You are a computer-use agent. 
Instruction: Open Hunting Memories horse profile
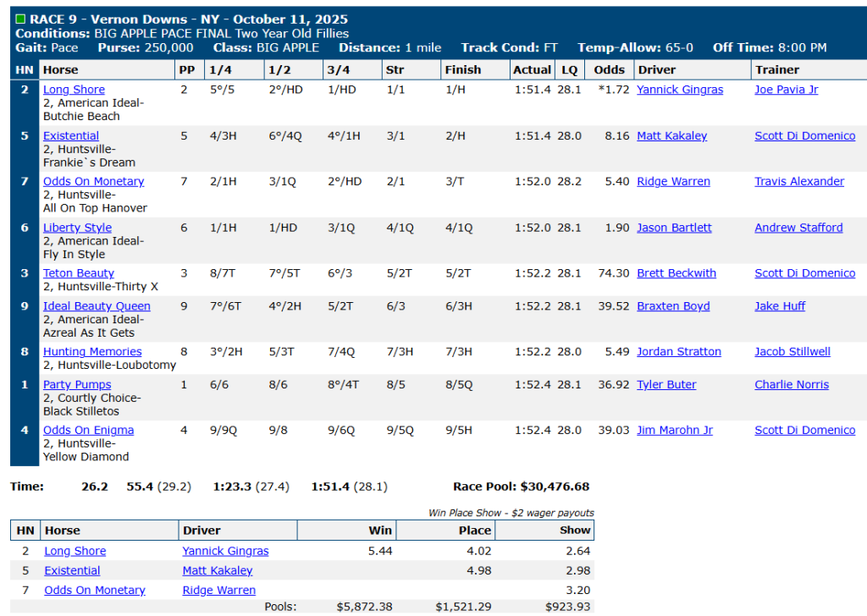[92, 352]
